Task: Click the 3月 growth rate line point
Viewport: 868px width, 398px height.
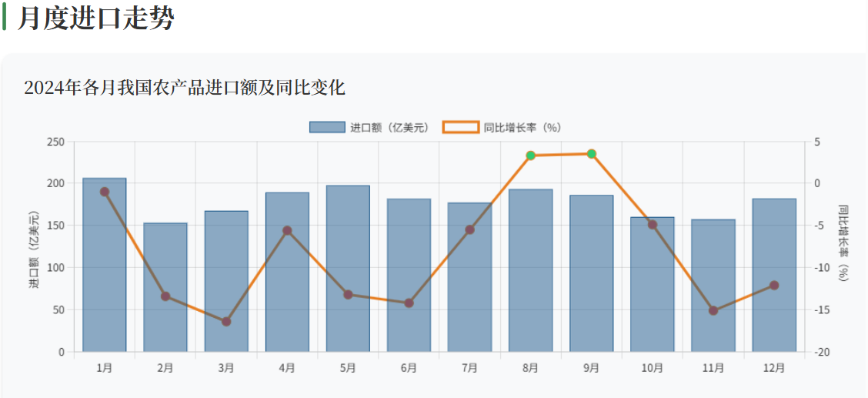Action: [226, 322]
